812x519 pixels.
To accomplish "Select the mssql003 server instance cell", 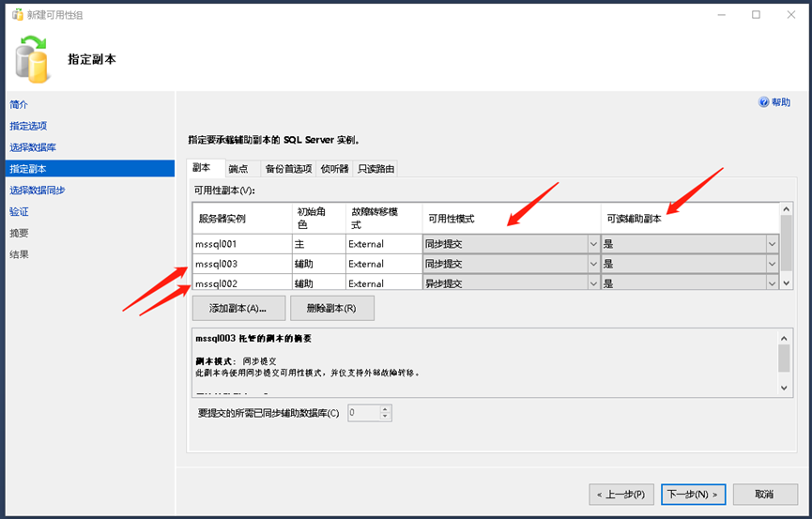I will tap(242, 264).
